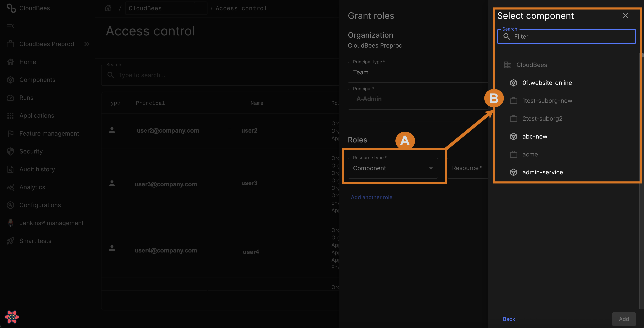Open Feature management section
Image resolution: width=644 pixels, height=328 pixels.
[49, 133]
